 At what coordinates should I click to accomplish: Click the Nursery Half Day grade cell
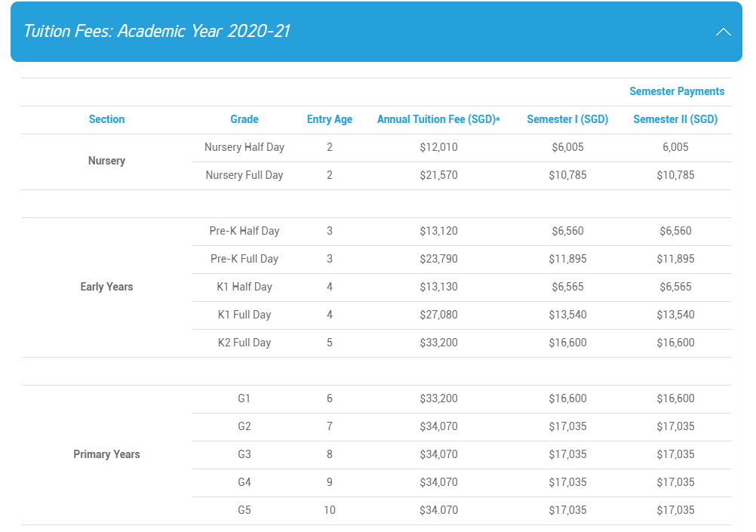click(x=244, y=147)
